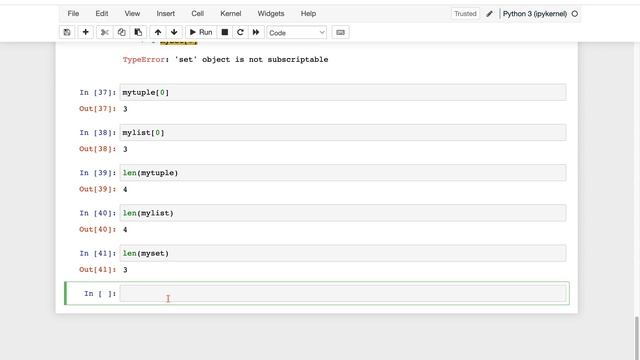The width and height of the screenshot is (640, 360).
Task: Interrupt the kernel with the stop icon
Action: (x=224, y=32)
